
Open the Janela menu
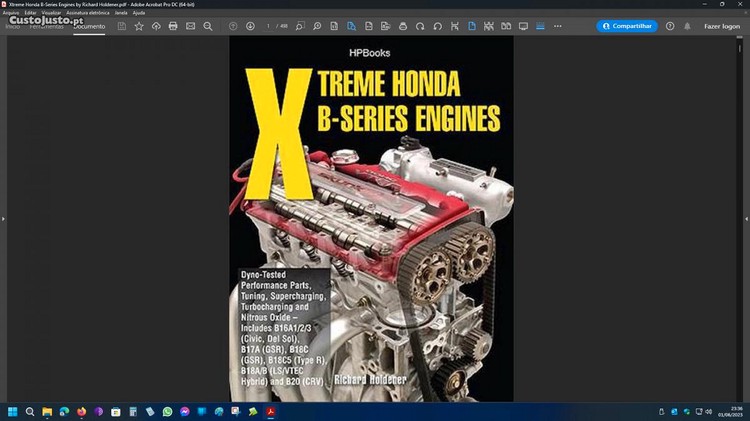tap(121, 12)
